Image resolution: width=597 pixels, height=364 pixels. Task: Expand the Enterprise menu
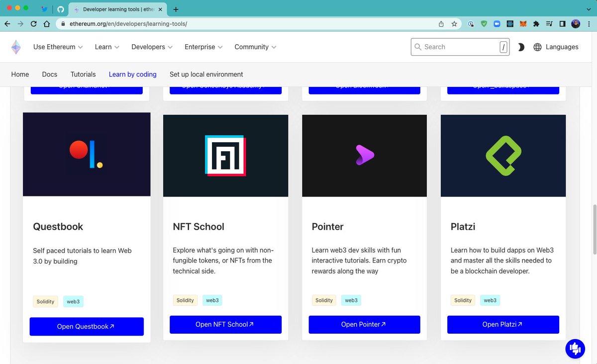203,47
